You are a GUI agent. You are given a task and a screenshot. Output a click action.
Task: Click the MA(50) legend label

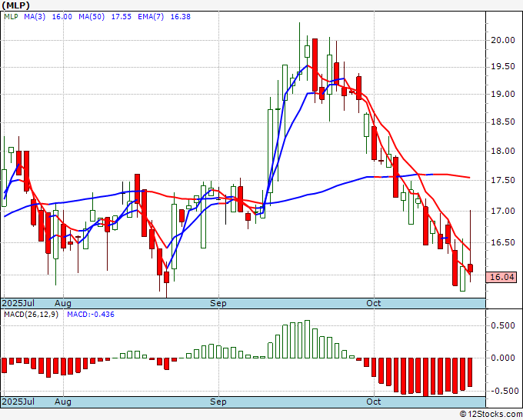[x=92, y=17]
